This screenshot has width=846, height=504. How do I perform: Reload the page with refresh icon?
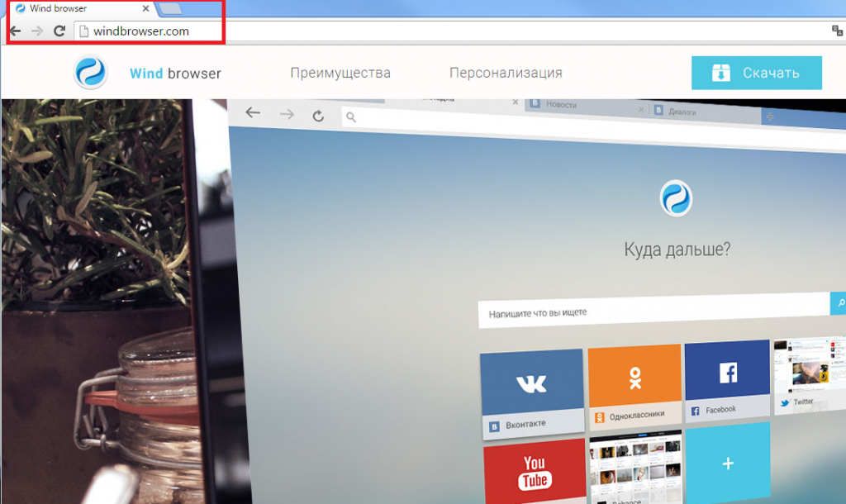coord(59,31)
